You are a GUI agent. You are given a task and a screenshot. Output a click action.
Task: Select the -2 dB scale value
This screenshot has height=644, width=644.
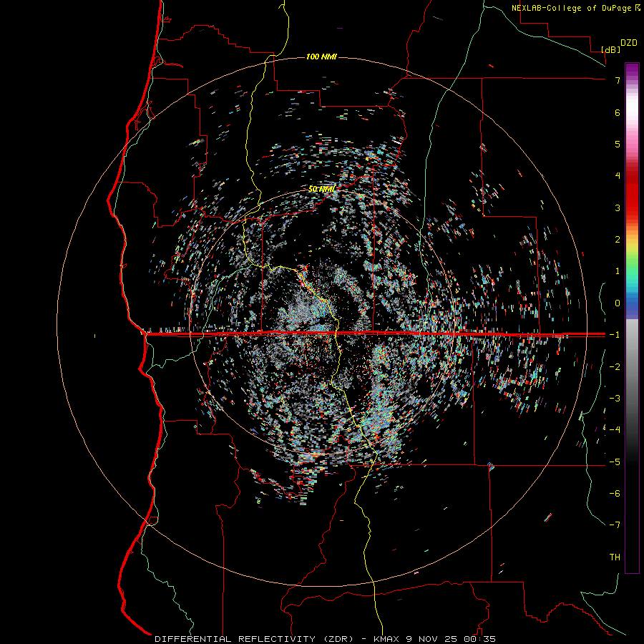point(615,366)
